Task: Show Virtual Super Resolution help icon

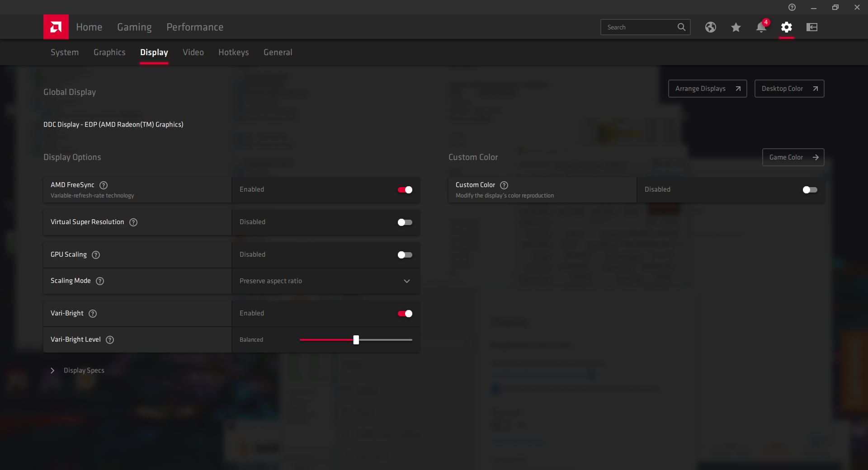Action: (x=133, y=222)
